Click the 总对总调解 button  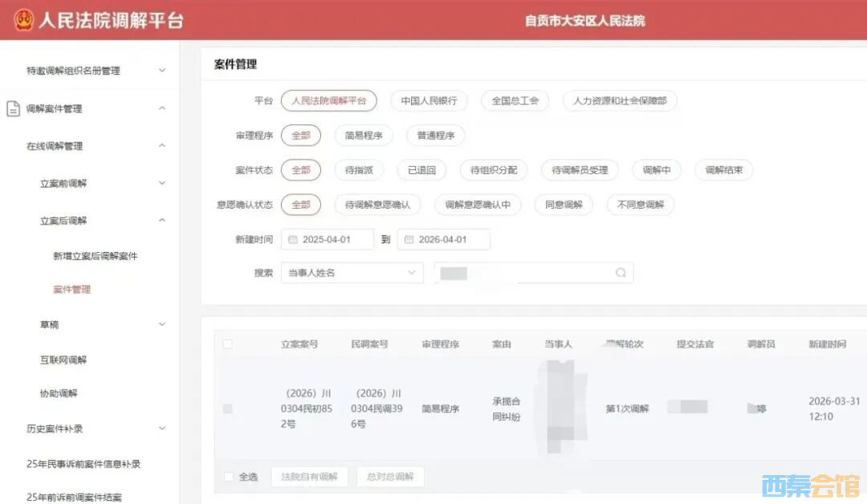coord(390,477)
